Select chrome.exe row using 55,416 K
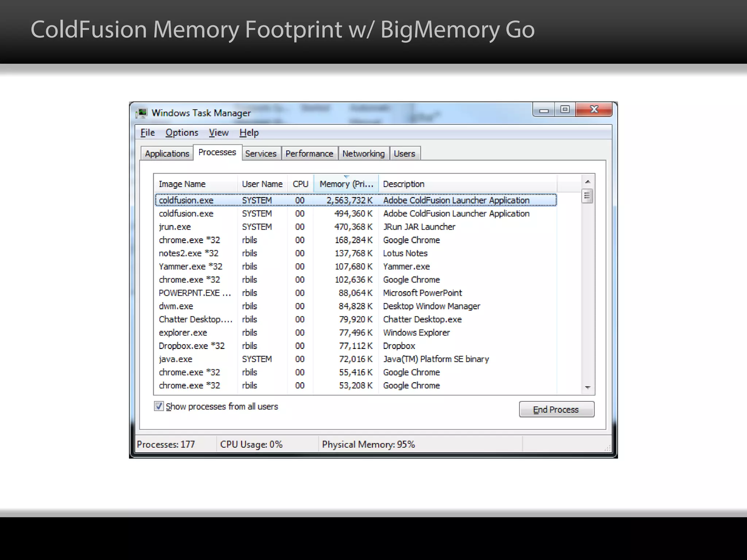Image resolution: width=747 pixels, height=560 pixels. [356, 372]
